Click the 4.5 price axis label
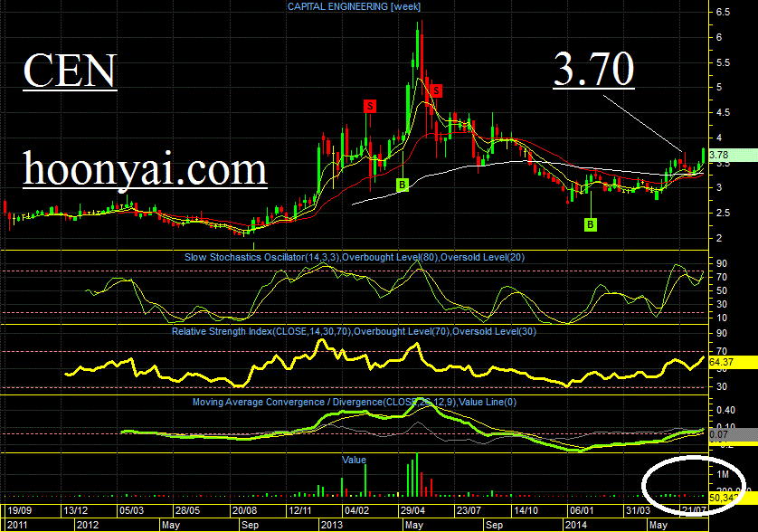 pos(724,113)
